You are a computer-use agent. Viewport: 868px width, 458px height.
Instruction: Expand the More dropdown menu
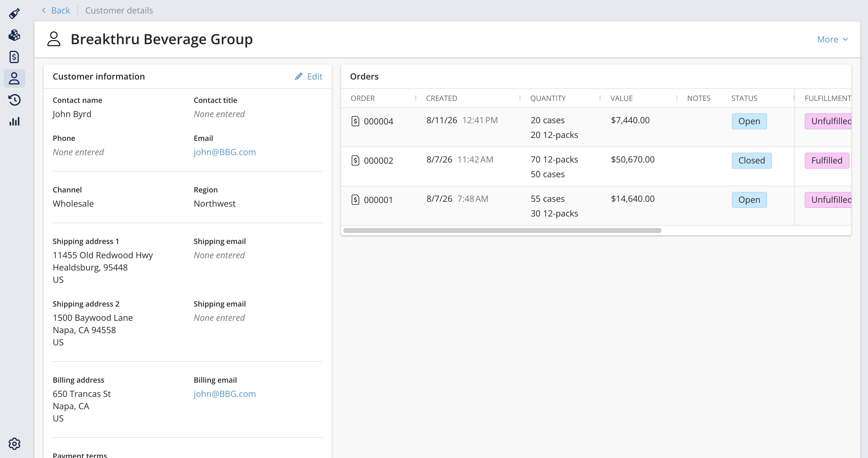point(832,40)
